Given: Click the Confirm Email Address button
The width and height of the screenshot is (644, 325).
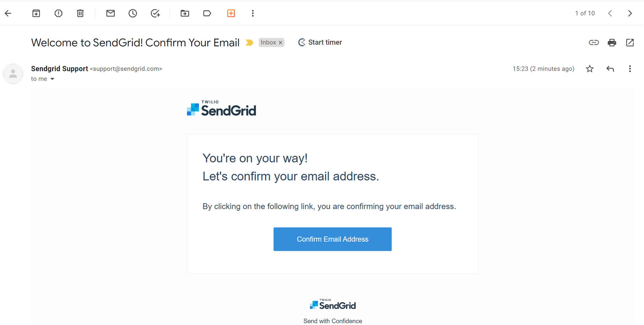Looking at the screenshot, I should (x=332, y=239).
